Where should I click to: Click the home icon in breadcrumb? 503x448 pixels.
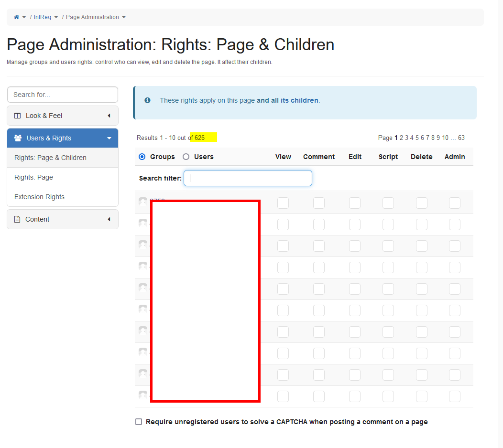click(17, 17)
